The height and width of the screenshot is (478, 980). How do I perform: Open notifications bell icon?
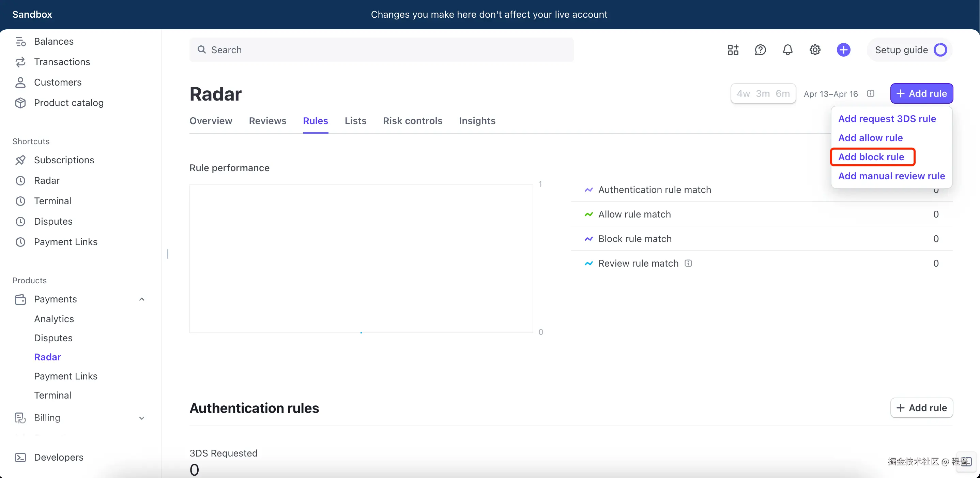[787, 50]
